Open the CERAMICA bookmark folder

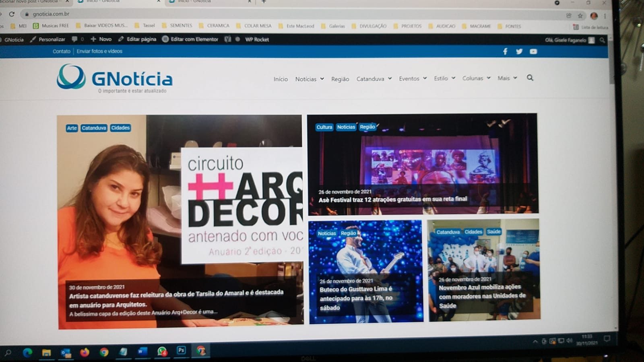pyautogui.click(x=214, y=26)
